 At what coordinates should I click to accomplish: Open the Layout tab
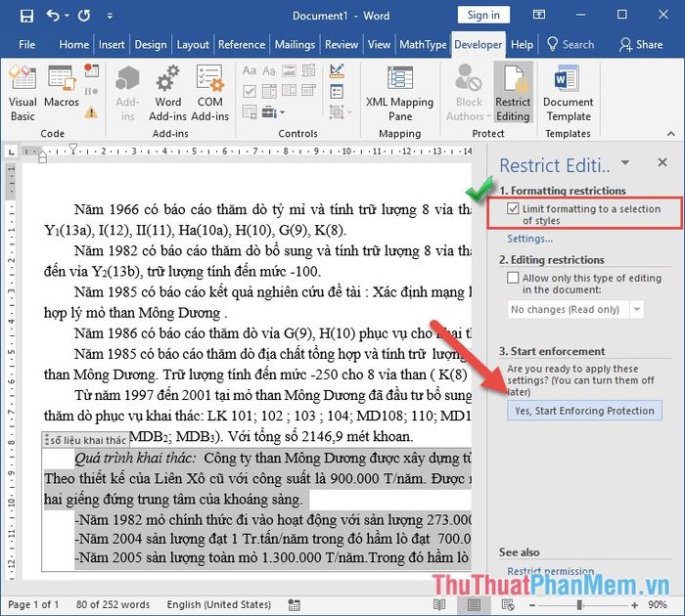[193, 45]
